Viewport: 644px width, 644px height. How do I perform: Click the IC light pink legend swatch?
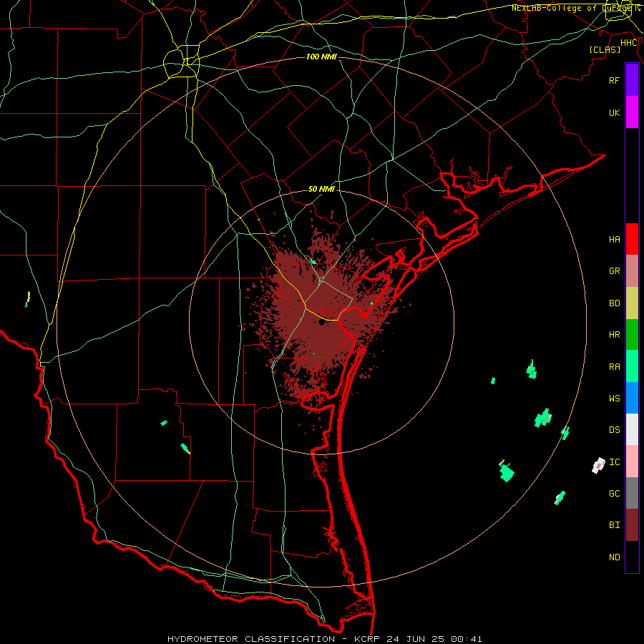(632, 462)
